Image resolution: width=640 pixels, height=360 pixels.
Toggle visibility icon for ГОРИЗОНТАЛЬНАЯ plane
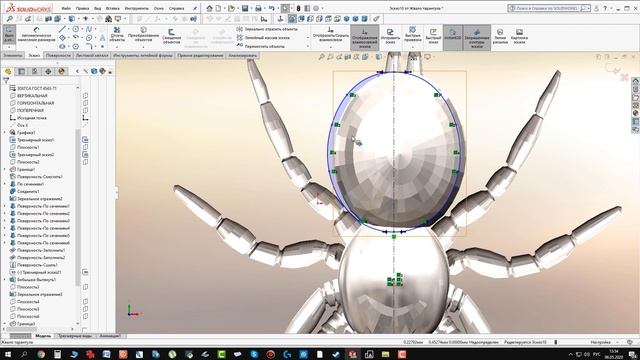[x=85, y=103]
